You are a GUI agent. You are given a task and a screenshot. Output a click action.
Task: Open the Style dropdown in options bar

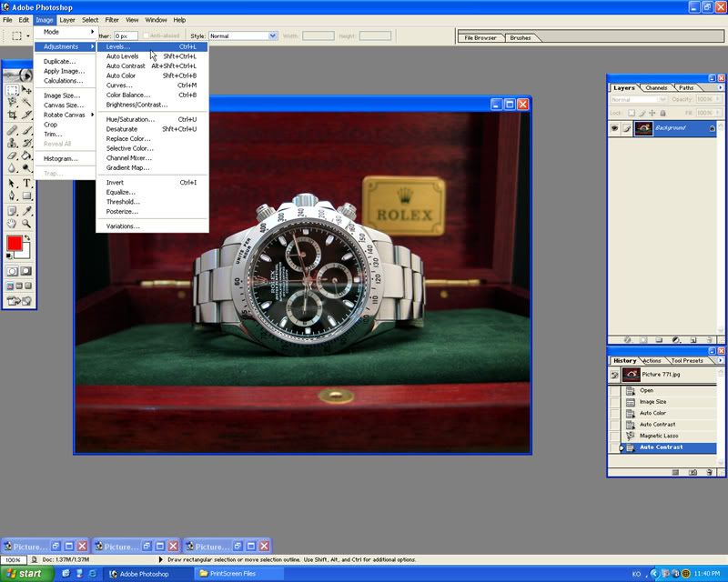[273, 35]
